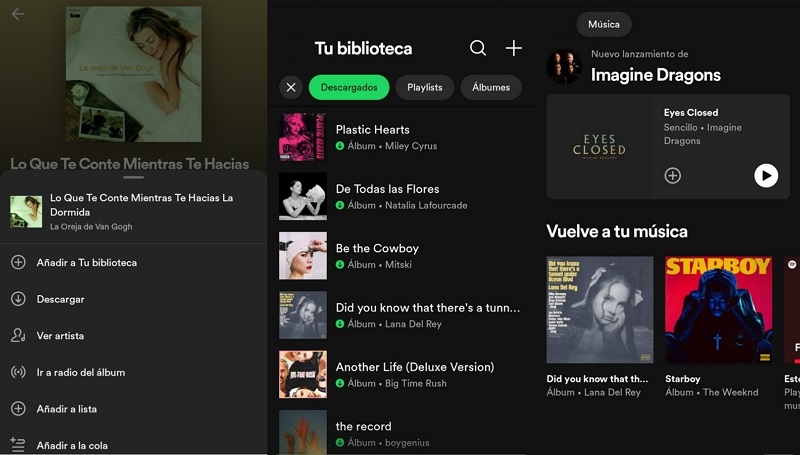
Task: Click the radio icon beside Ir a radio del álbum
Action: click(x=18, y=372)
